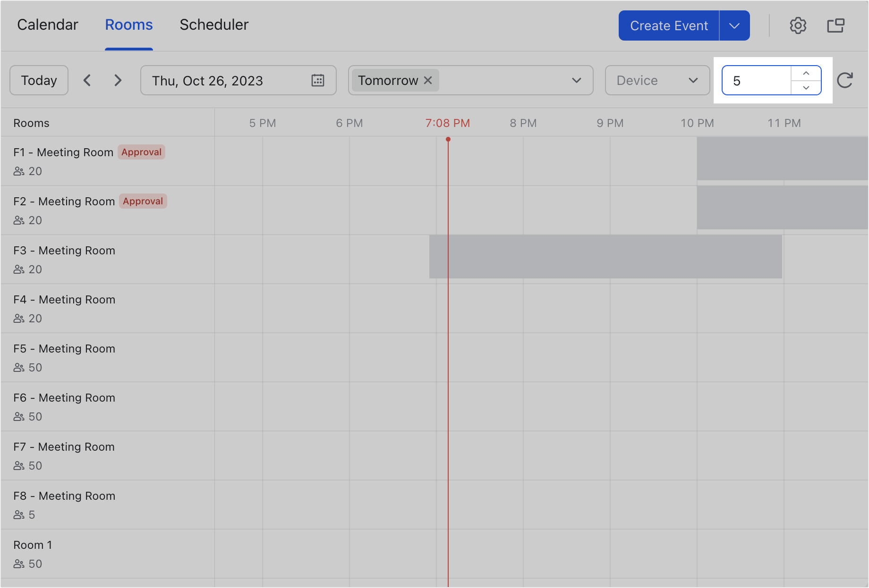
Task: Open the calendar date picker icon
Action: pyautogui.click(x=318, y=80)
